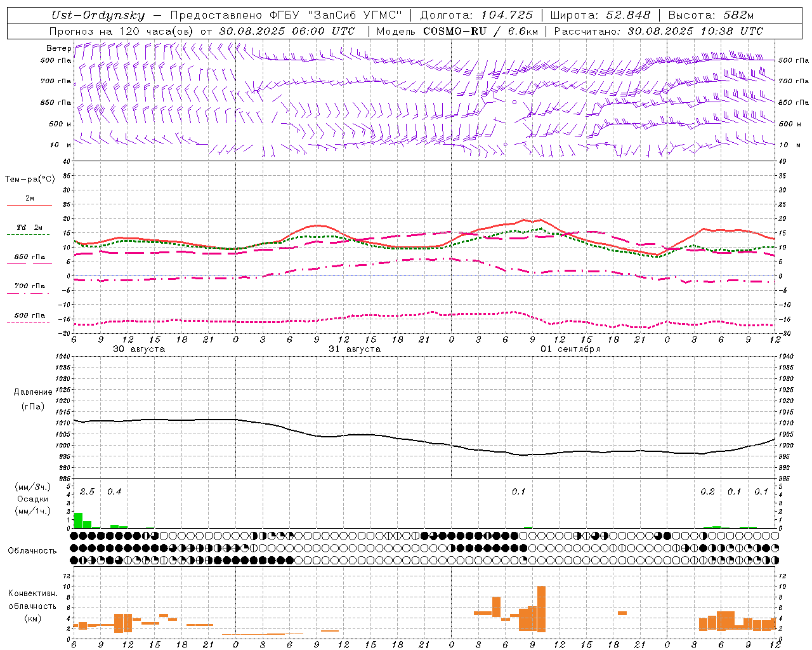
Task: Click the "700 гПа" temperature legend label
Action: (x=30, y=286)
